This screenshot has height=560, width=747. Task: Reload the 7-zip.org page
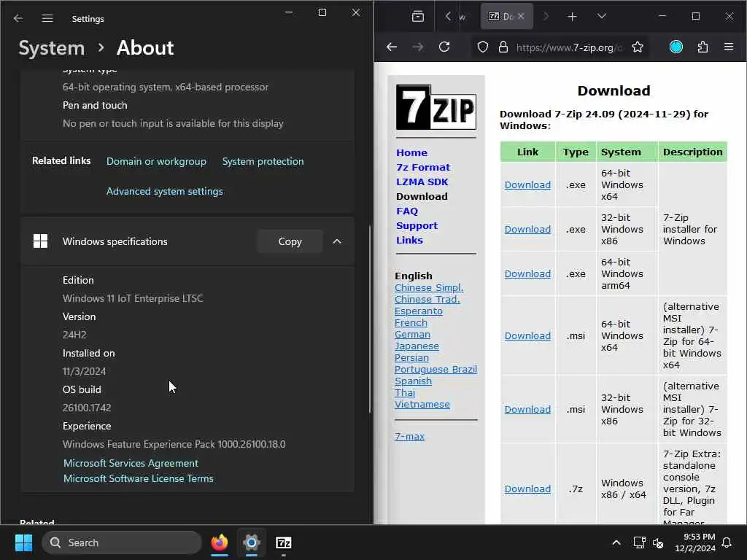coord(444,47)
